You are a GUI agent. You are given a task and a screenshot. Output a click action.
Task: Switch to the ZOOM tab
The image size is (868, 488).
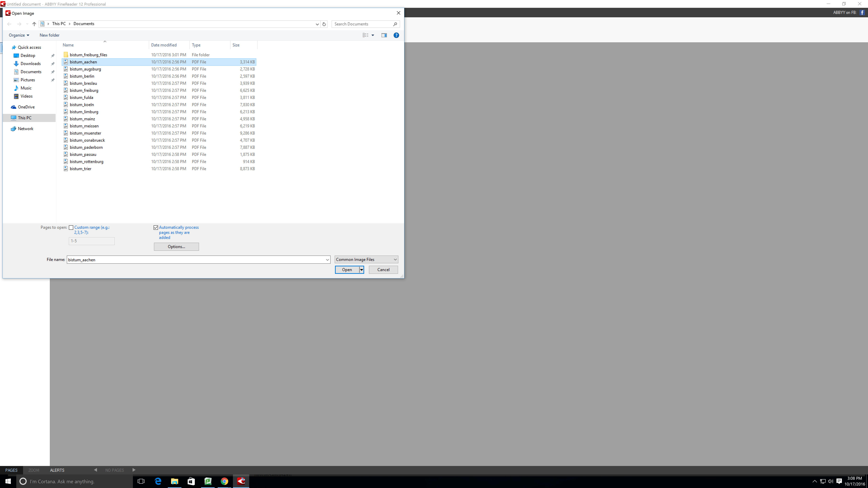point(34,470)
